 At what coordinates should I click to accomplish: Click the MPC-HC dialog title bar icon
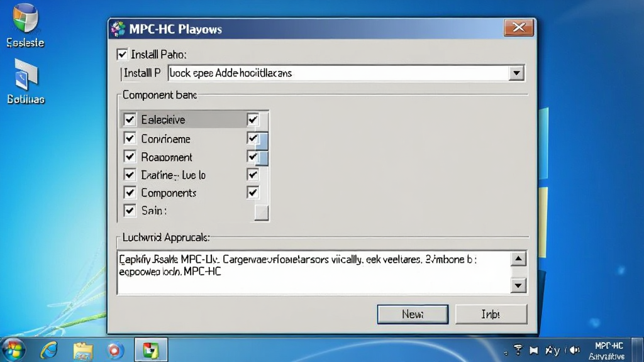pos(118,29)
